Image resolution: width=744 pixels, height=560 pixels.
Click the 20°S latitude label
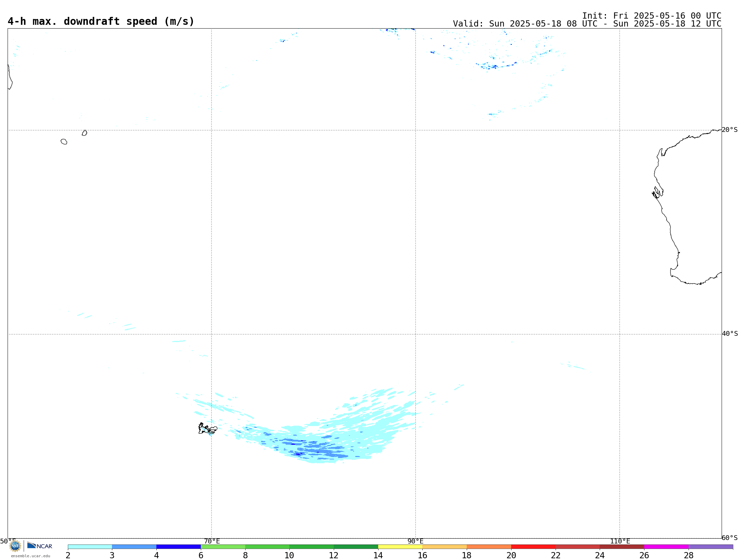(730, 130)
